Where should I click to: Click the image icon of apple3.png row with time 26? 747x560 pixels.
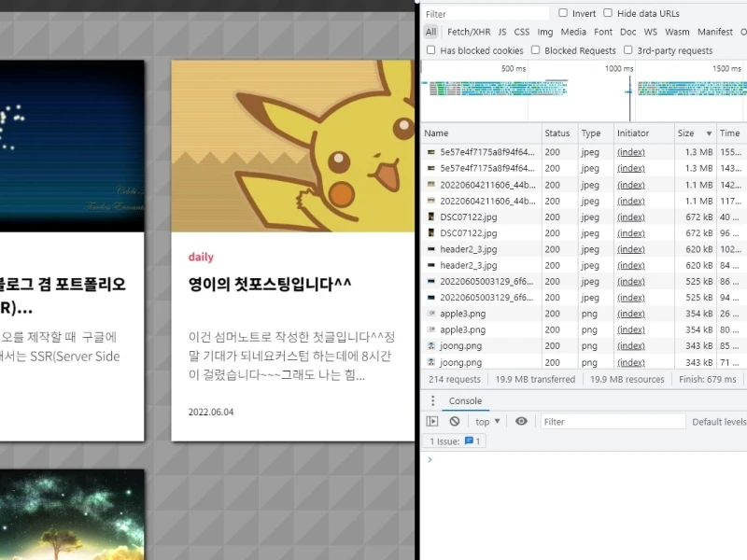tap(431, 314)
